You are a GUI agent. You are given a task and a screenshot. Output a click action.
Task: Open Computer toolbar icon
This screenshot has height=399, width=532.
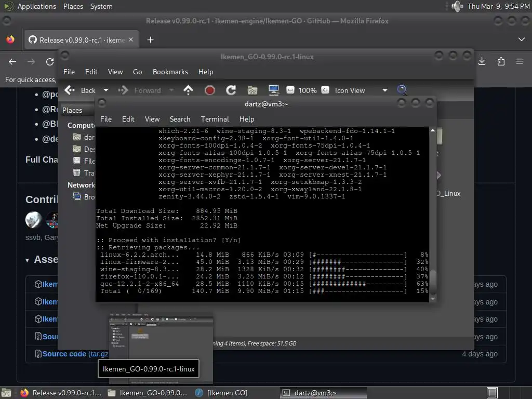click(273, 90)
